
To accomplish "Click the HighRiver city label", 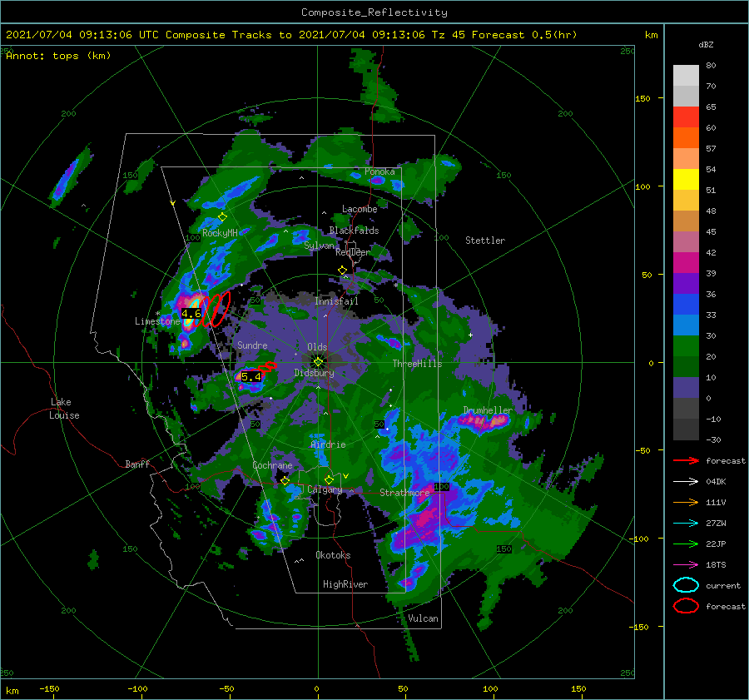I will (x=345, y=584).
